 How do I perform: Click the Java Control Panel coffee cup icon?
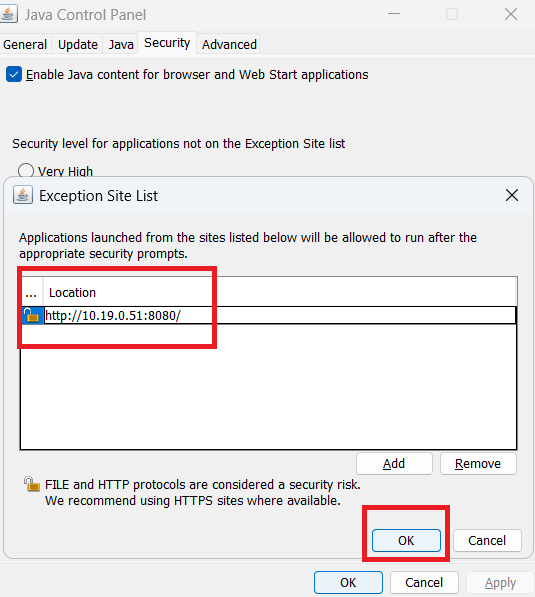[8, 14]
